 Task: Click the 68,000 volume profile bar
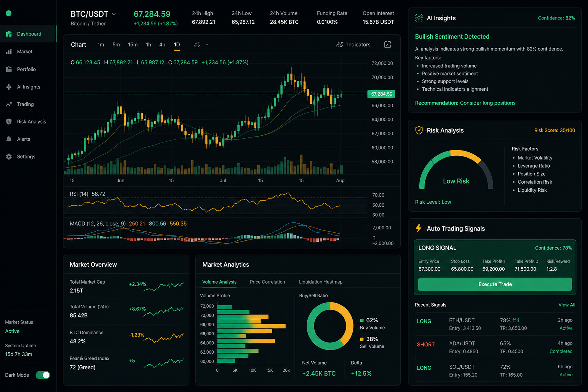(x=251, y=326)
